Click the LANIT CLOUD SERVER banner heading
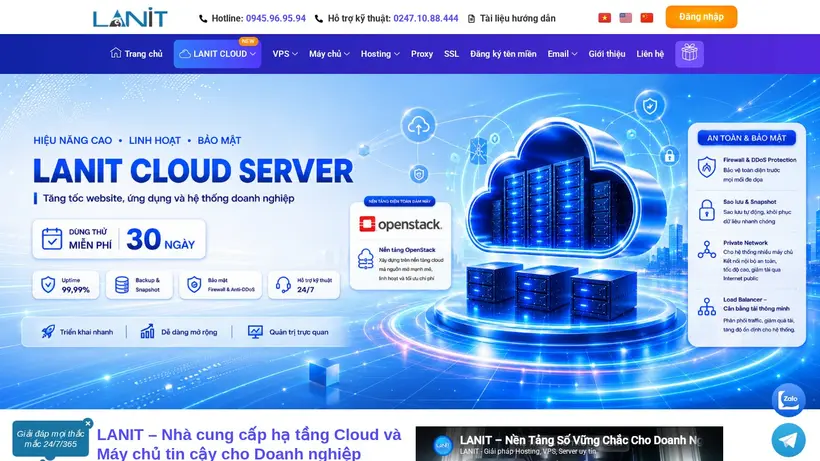 (x=193, y=171)
